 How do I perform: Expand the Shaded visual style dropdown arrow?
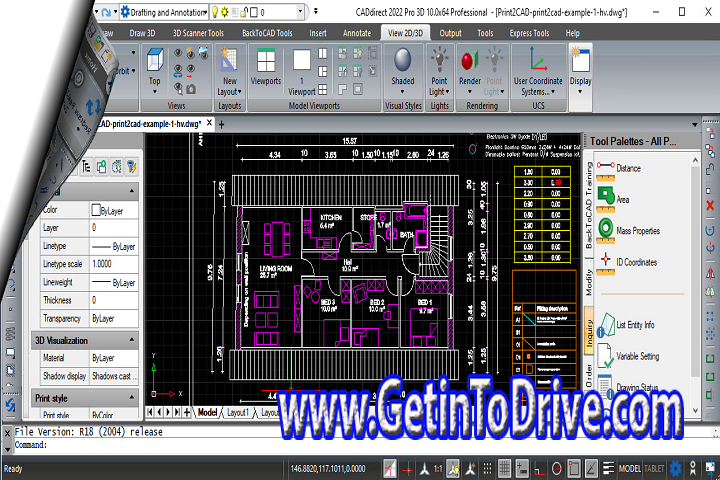click(402, 92)
